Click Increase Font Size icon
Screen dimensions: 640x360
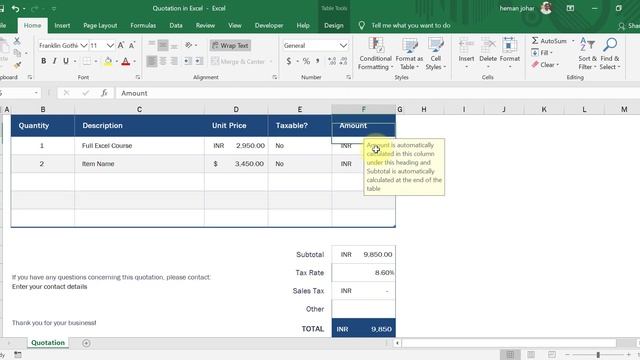pos(121,45)
